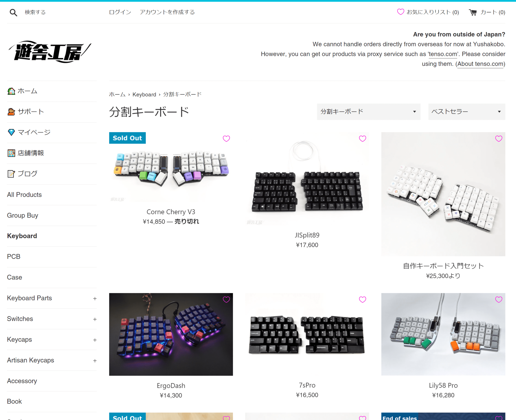The image size is (516, 420).
Task: Click the wishlist heart icon in header
Action: pos(400,12)
